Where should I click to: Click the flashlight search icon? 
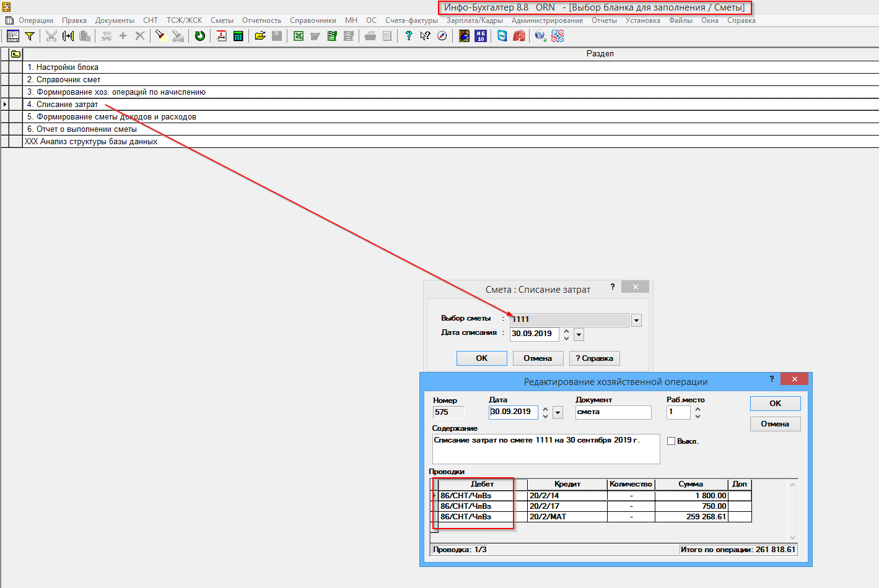coord(160,36)
